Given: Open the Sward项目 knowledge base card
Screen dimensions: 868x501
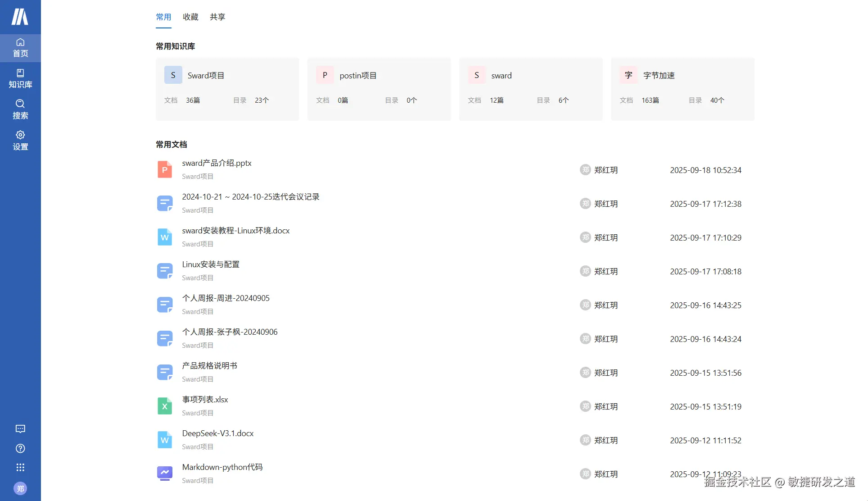Looking at the screenshot, I should point(227,89).
